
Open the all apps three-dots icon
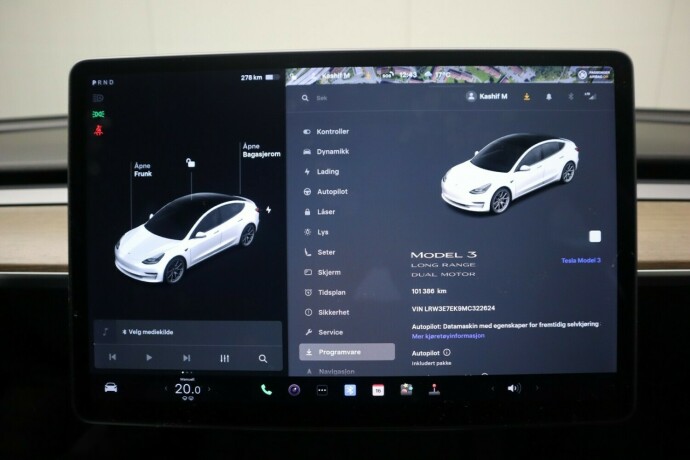pos(322,390)
